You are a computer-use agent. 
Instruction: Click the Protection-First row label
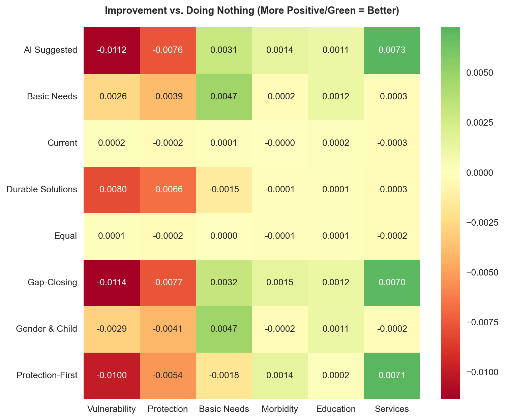(x=47, y=375)
